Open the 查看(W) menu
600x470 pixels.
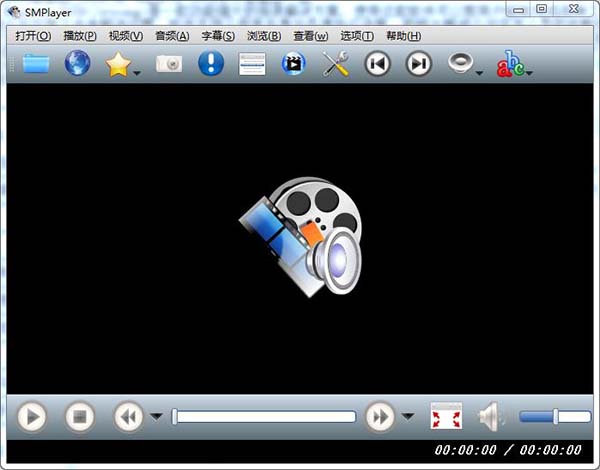coord(311,36)
